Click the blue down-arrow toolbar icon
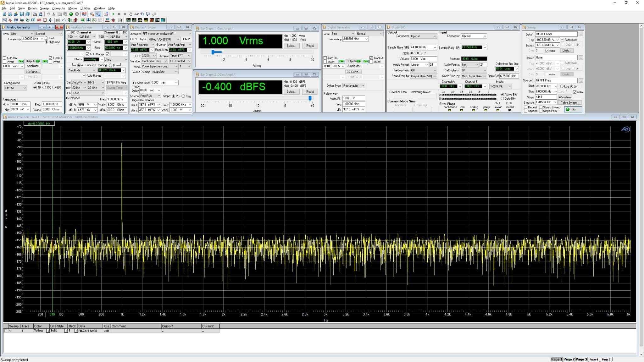The width and height of the screenshot is (644, 362). (x=88, y=20)
